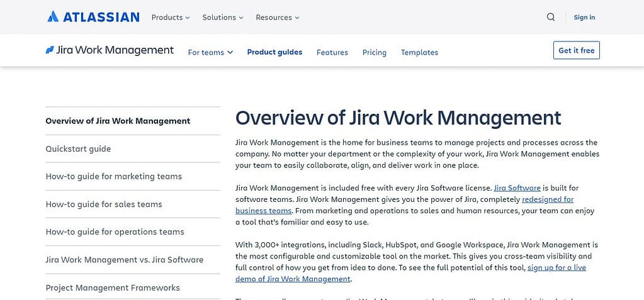Click the Atlassian logo
This screenshot has width=644, height=300.
[93, 17]
